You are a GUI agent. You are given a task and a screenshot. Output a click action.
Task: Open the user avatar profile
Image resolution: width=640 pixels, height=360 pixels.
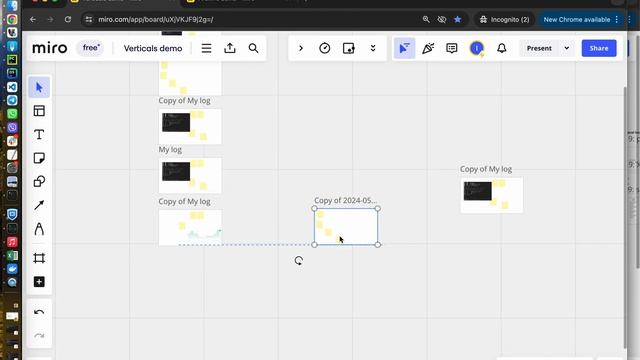pos(477,48)
